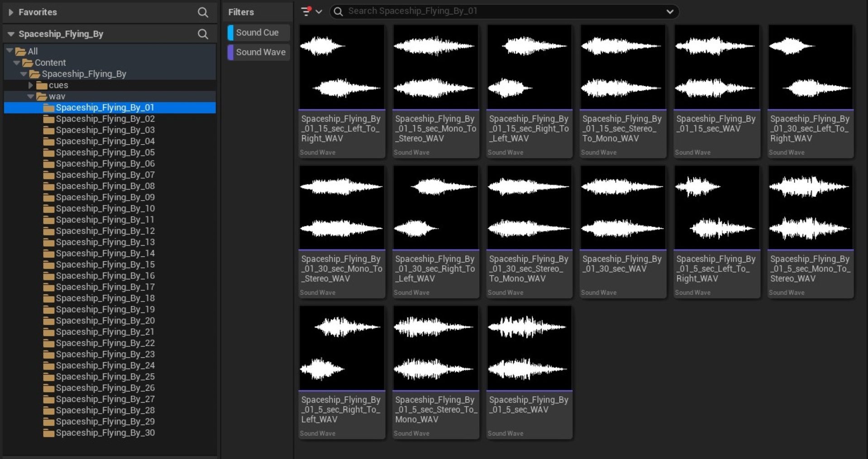Image resolution: width=868 pixels, height=459 pixels.
Task: Select the Spaceship_Flying_By_16 folder
Action: click(x=110, y=276)
